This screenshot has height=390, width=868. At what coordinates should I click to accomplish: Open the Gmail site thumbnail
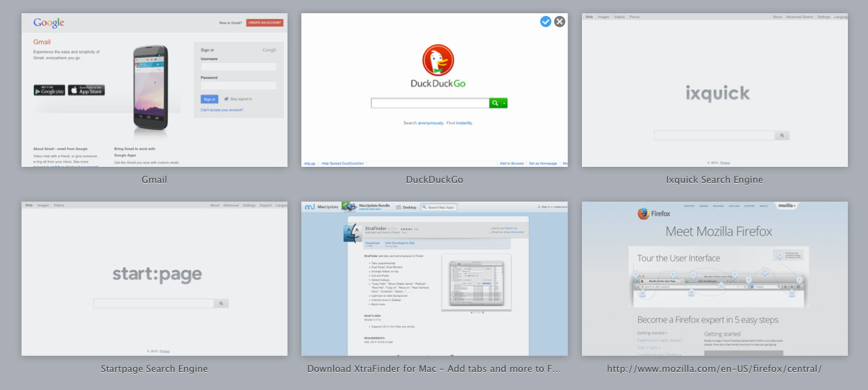(154, 90)
